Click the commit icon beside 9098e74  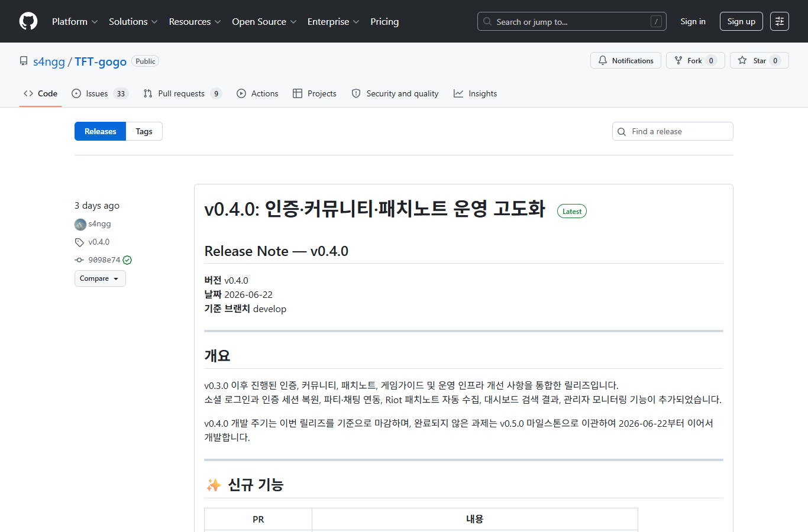point(79,260)
